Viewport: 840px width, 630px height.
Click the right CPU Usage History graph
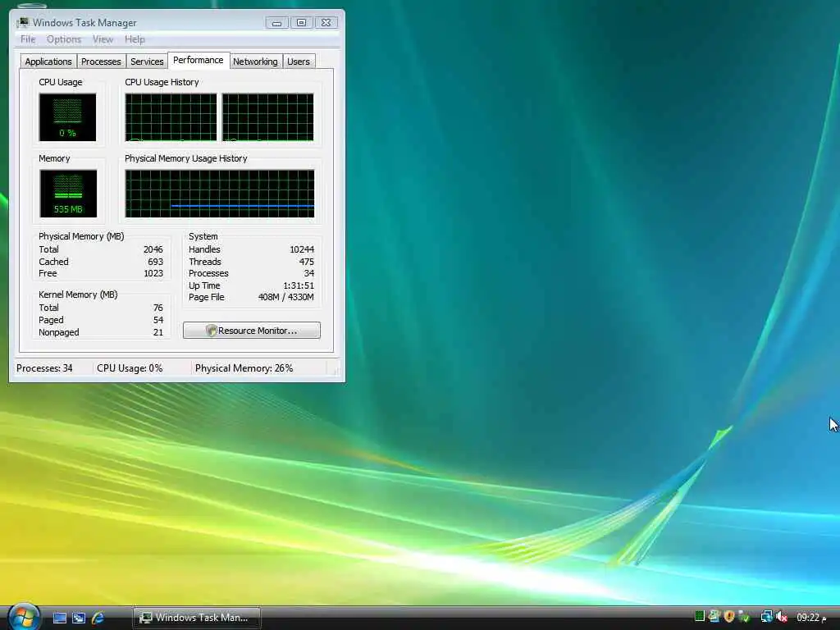click(x=268, y=117)
